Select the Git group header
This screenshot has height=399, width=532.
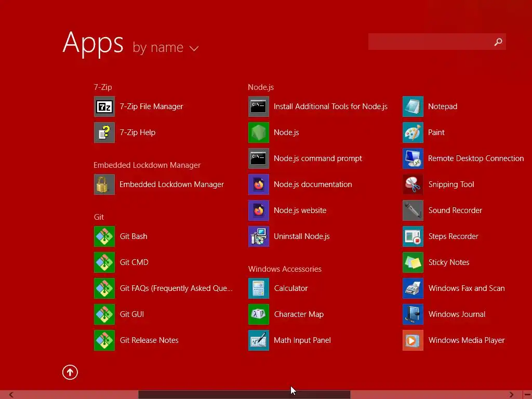pos(99,217)
